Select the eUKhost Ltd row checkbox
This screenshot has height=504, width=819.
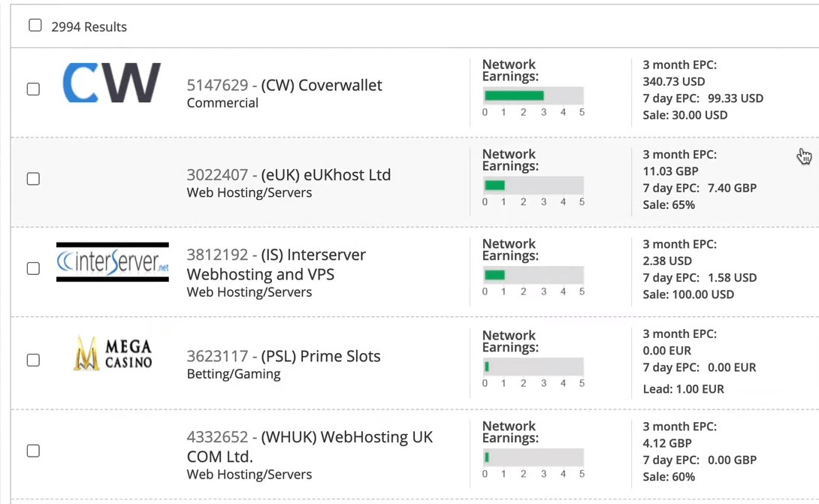(33, 179)
